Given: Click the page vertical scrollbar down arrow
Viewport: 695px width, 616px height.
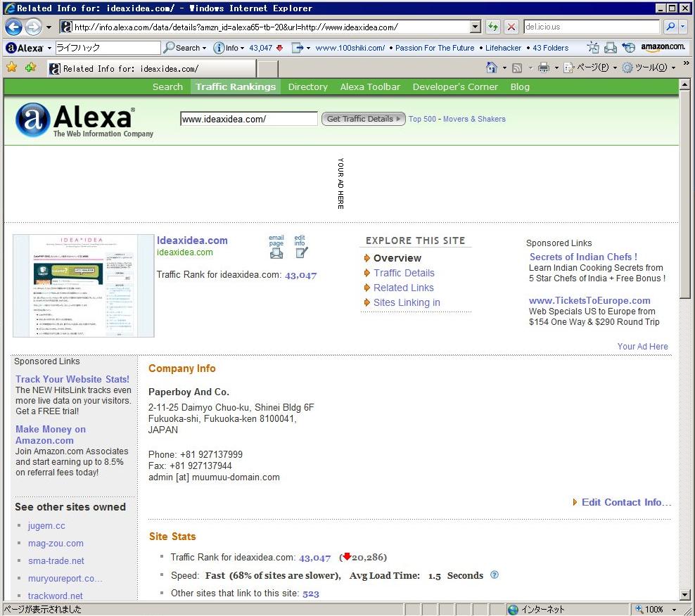Looking at the screenshot, I should point(685,595).
